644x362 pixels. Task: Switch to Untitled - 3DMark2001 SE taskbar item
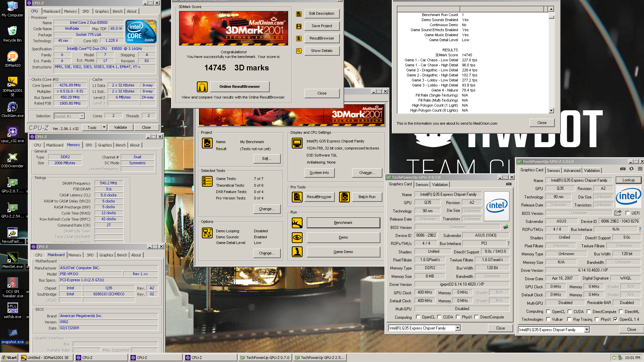click(x=47, y=358)
